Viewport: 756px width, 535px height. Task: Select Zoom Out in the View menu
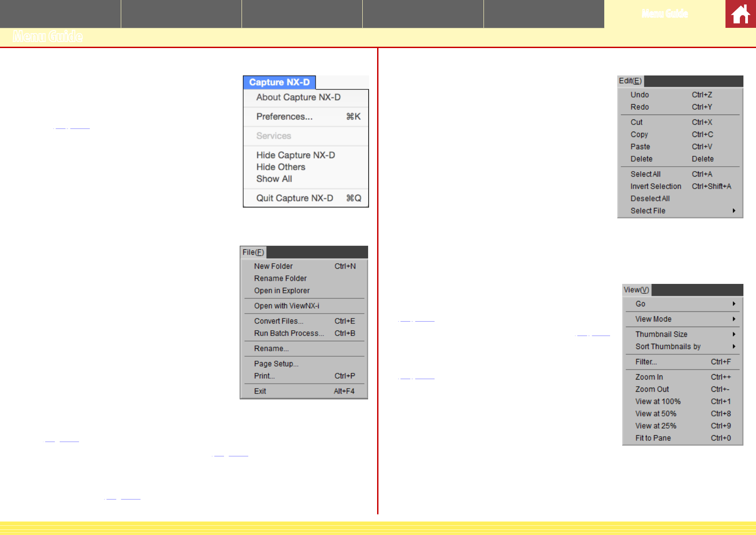click(683, 389)
